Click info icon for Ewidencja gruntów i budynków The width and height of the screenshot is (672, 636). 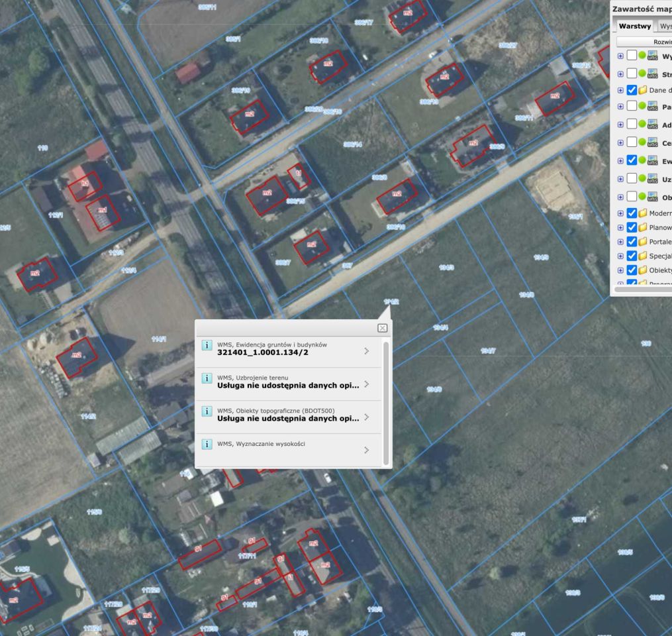[207, 345]
